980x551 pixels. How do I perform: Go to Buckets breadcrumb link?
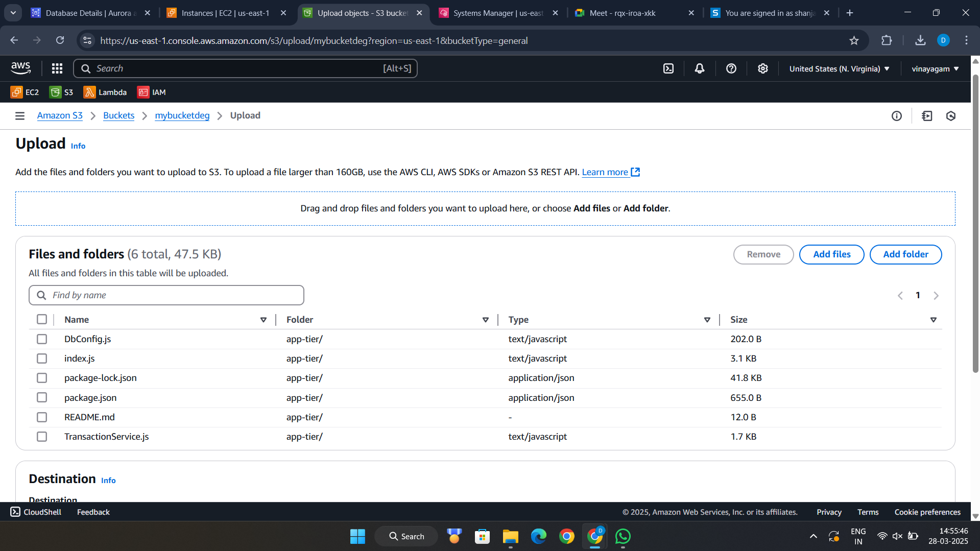tap(118, 115)
